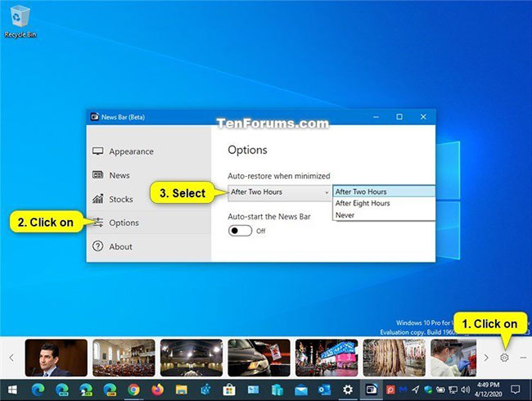Image resolution: width=532 pixels, height=401 pixels.
Task: Open the church interior news thumbnail
Action: click(124, 358)
